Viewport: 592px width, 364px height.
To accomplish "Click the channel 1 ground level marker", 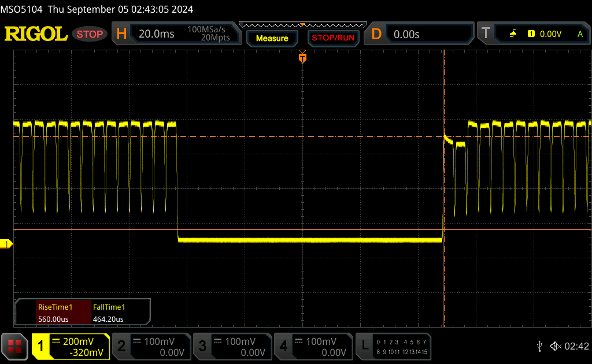I will click(6, 244).
